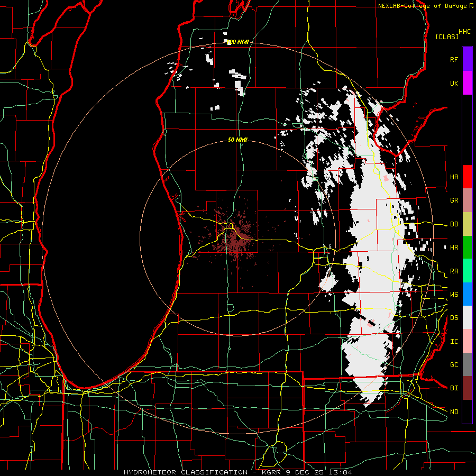The width and height of the screenshot is (476, 476).
Task: Click the "NEXLAB-College of DuPage" credit text
Action: point(423,6)
